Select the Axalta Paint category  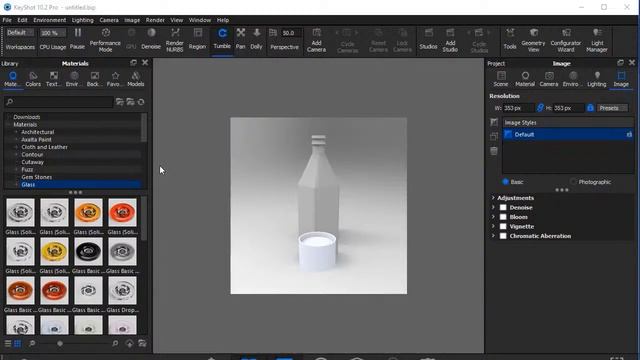[36, 140]
